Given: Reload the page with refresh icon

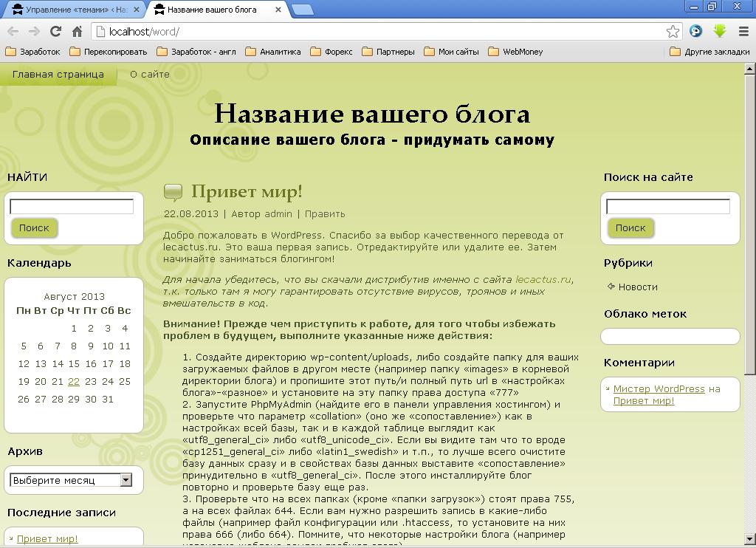Looking at the screenshot, I should [55, 31].
